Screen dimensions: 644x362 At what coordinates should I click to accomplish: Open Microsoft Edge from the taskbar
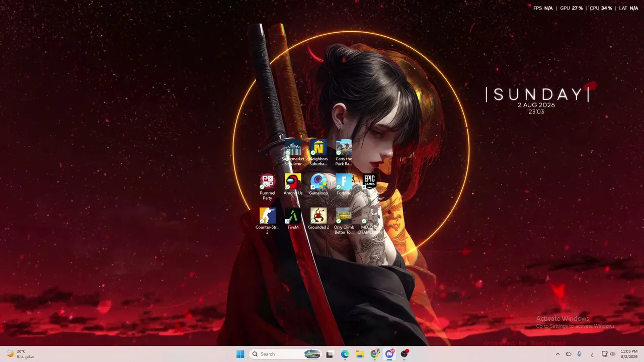(345, 354)
